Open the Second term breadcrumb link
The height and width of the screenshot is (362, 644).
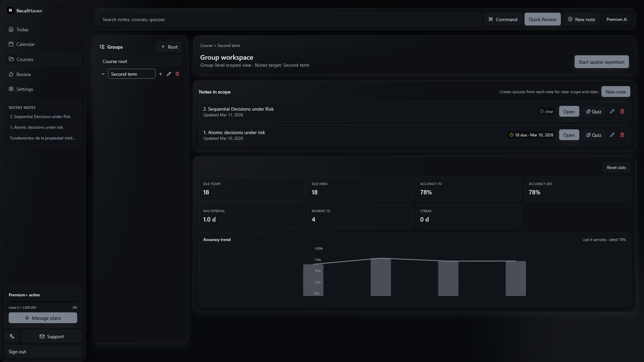228,45
